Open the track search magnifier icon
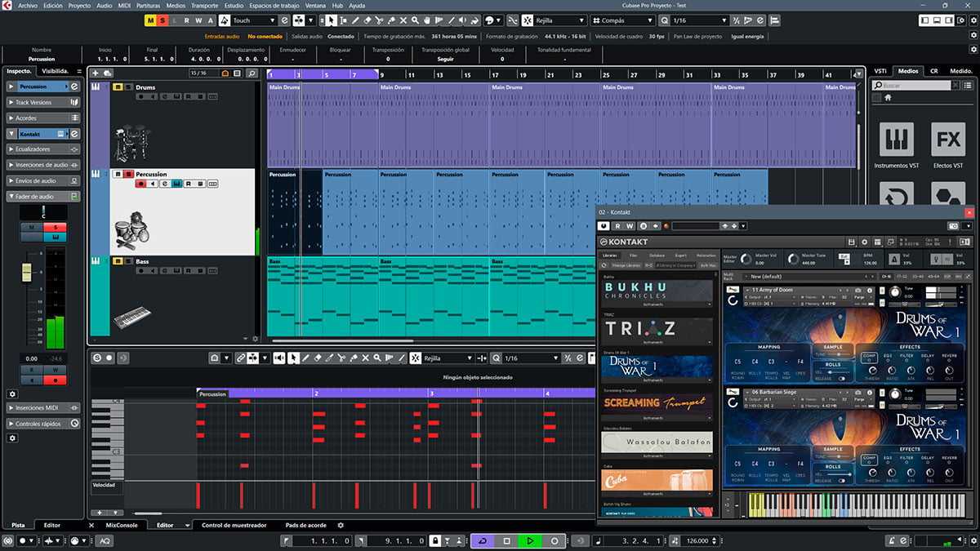The width and height of the screenshot is (980, 551). (x=253, y=73)
